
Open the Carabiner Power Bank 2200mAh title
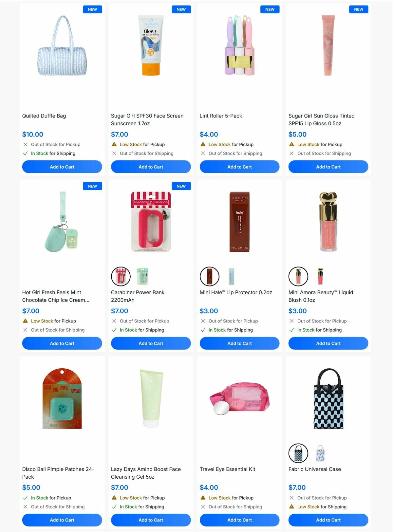[138, 296]
